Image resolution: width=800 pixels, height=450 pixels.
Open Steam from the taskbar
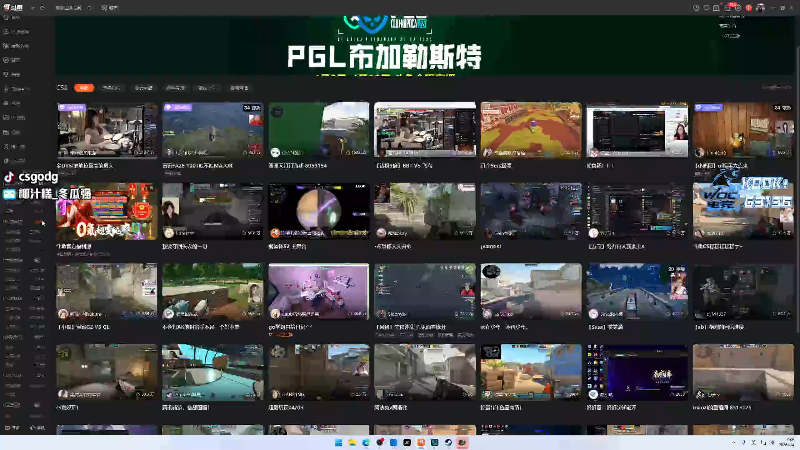[x=448, y=442]
